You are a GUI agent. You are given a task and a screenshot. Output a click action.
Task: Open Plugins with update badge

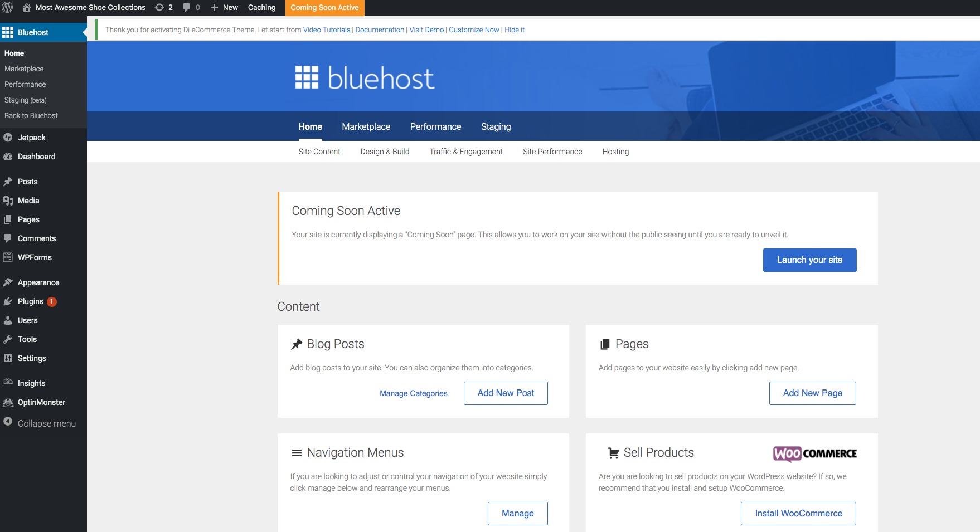pyautogui.click(x=31, y=301)
